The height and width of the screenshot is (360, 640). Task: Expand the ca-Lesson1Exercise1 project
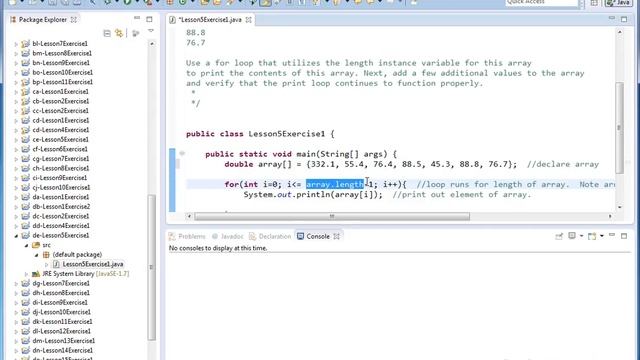[16, 92]
